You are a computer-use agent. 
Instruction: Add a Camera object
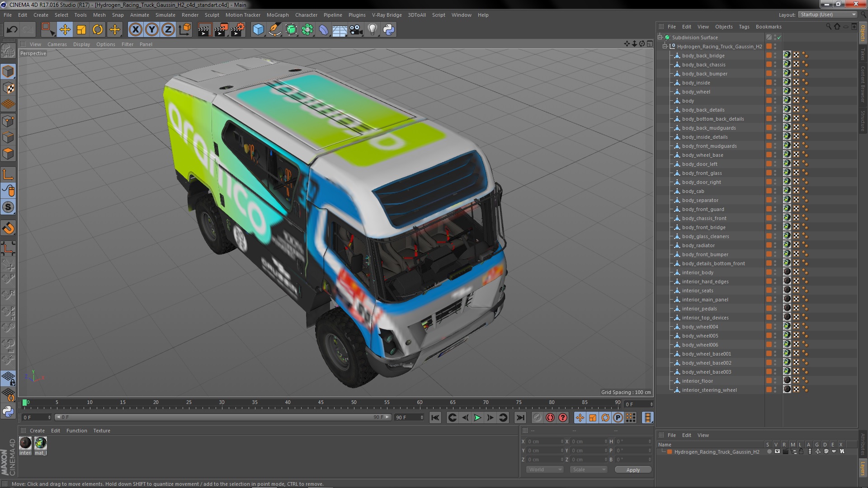[x=356, y=30]
